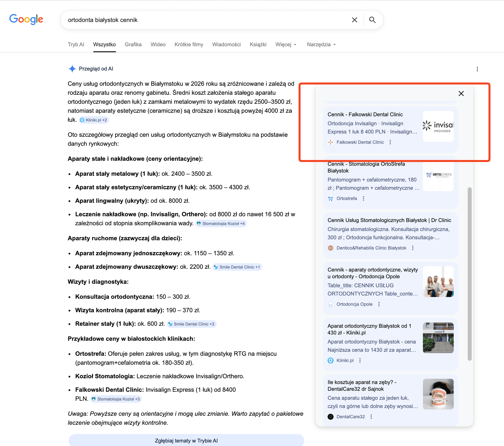The height and width of the screenshot is (446, 504).
Task: Open options menu on the Kliniki.pl result card
Action: click(x=360, y=360)
